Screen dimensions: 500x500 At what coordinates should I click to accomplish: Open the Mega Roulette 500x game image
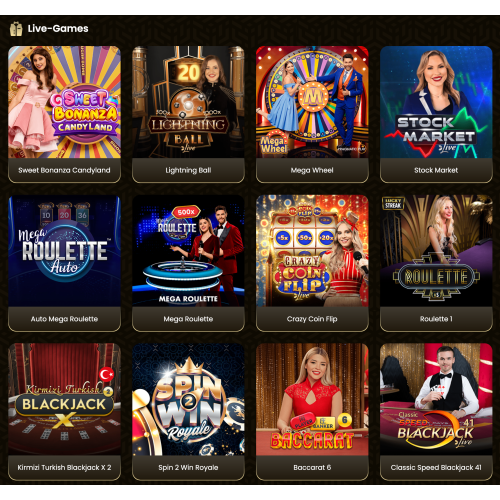click(188, 251)
